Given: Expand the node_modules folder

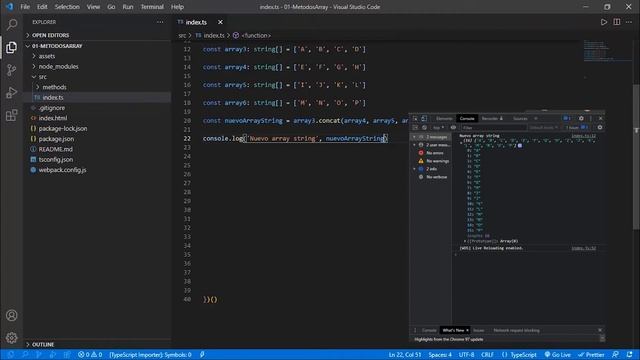Looking at the screenshot, I should (58, 67).
